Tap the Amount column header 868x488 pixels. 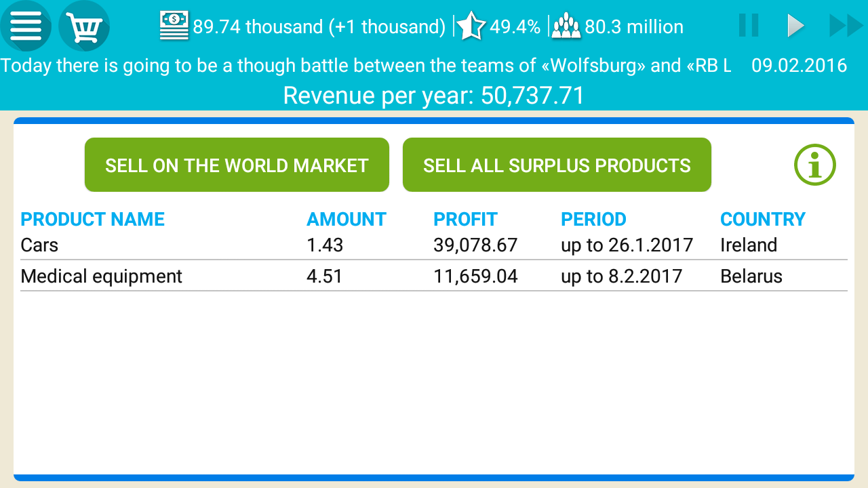pos(346,220)
